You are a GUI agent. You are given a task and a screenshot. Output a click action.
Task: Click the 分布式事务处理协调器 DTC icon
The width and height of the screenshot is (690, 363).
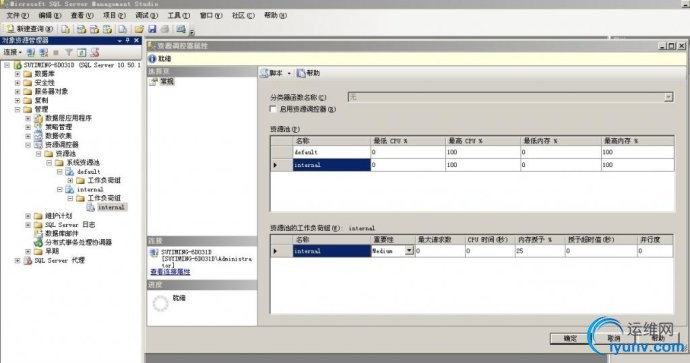click(39, 242)
